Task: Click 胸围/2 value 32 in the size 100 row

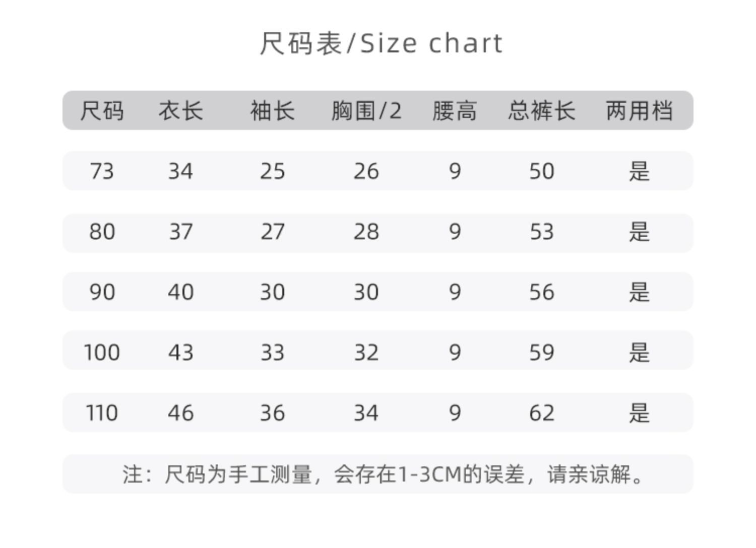Action: tap(366, 353)
